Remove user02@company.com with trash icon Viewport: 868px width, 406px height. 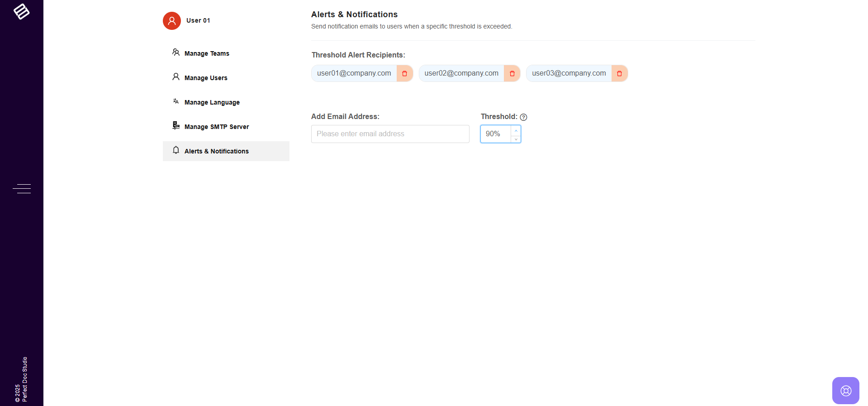tap(512, 73)
